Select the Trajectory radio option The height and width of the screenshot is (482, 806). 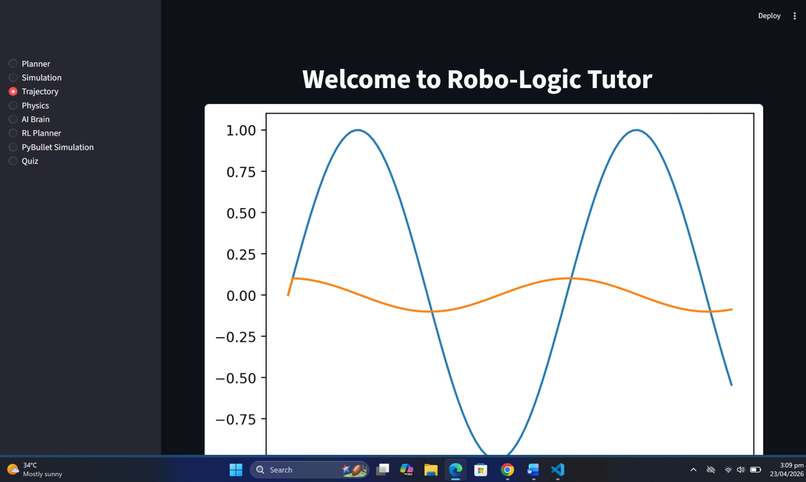[33, 91]
